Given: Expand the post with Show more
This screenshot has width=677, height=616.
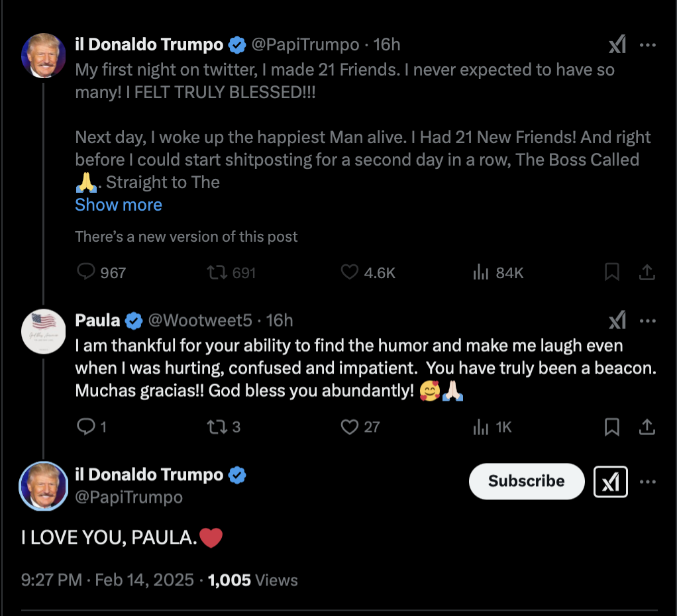Looking at the screenshot, I should [x=119, y=205].
